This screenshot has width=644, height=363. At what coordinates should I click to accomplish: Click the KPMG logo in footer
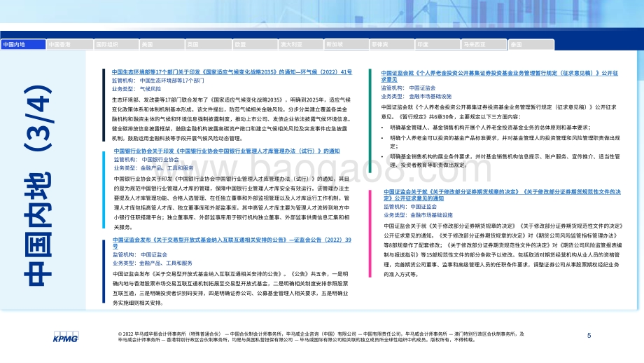[x=66, y=337]
